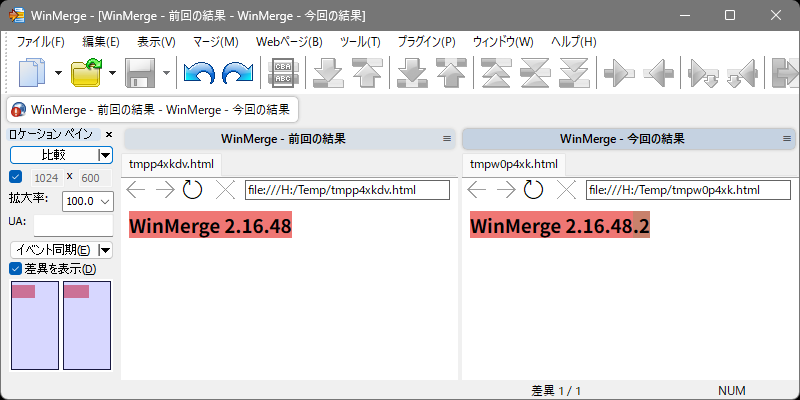Click the highlighted WinMerge 2.16.48.2 heading
Screen dimensions: 800x400
560,225
